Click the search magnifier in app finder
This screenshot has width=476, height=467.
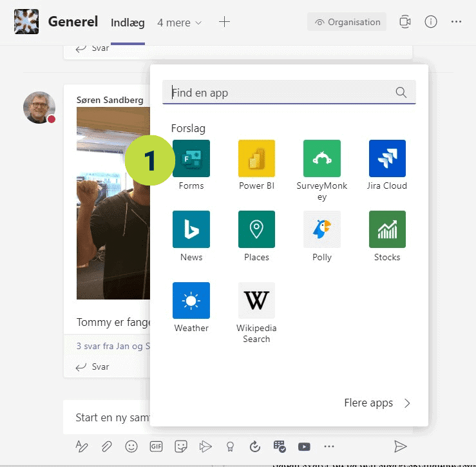pos(401,92)
